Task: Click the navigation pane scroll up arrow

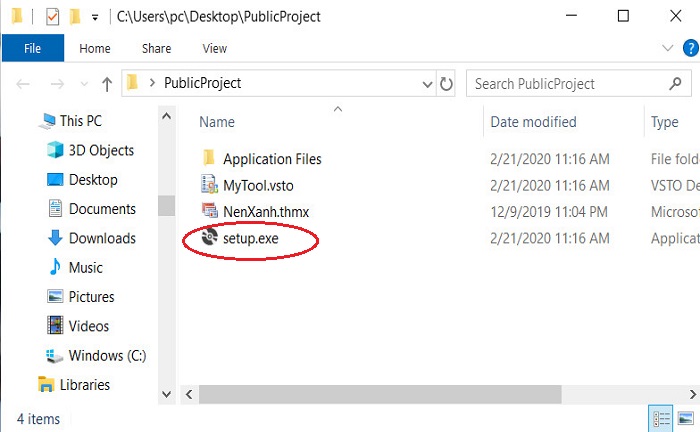Action: click(x=167, y=116)
